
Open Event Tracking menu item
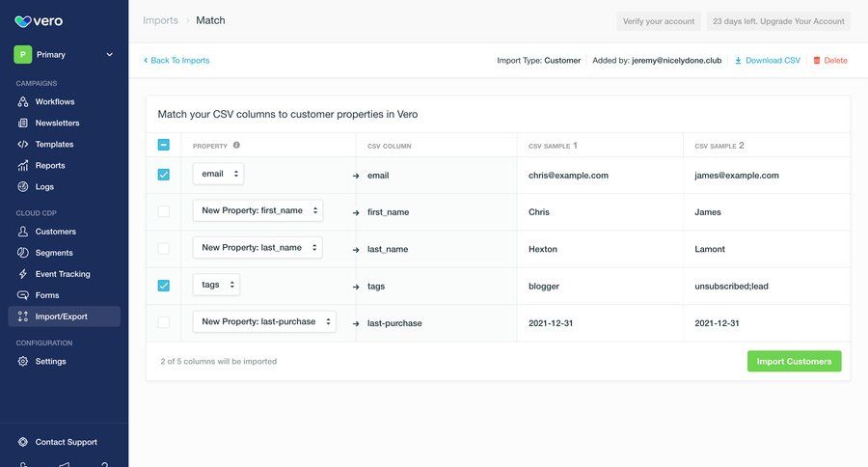click(x=63, y=274)
